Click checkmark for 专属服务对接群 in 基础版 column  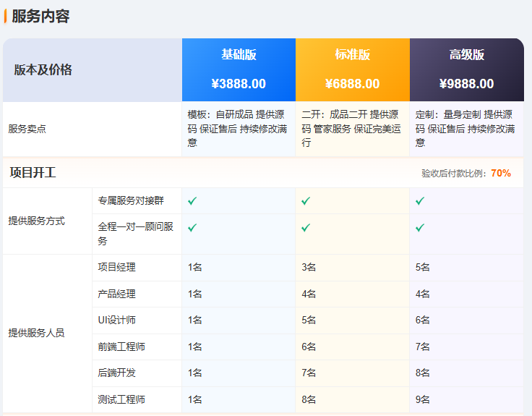coord(192,200)
